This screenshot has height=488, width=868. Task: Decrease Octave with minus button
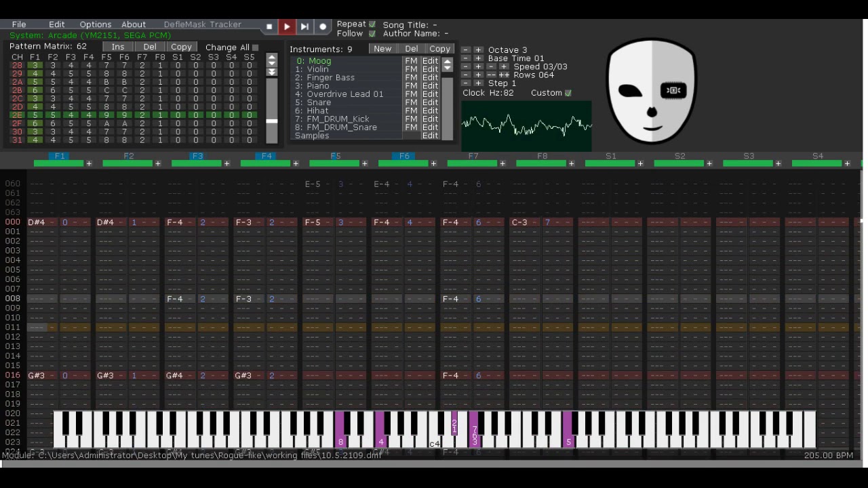click(466, 50)
